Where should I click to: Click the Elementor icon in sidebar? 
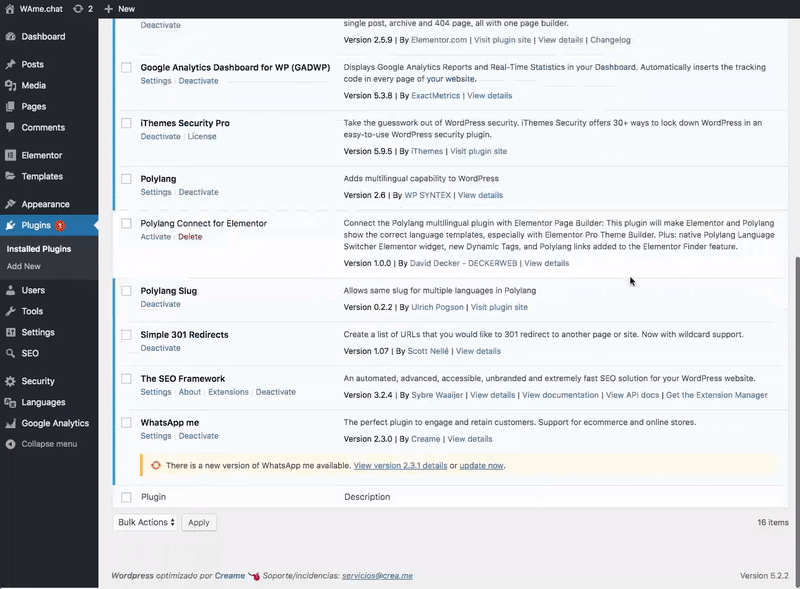[x=11, y=156]
